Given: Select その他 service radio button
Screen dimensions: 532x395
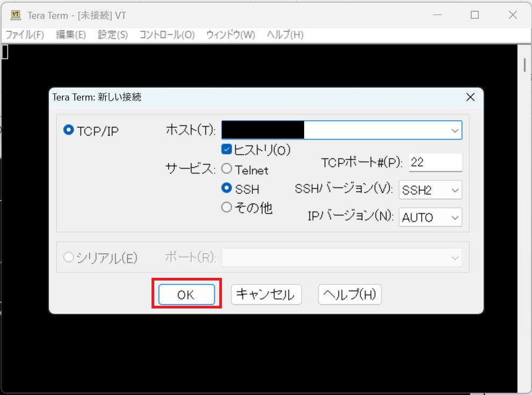Looking at the screenshot, I should click(227, 207).
